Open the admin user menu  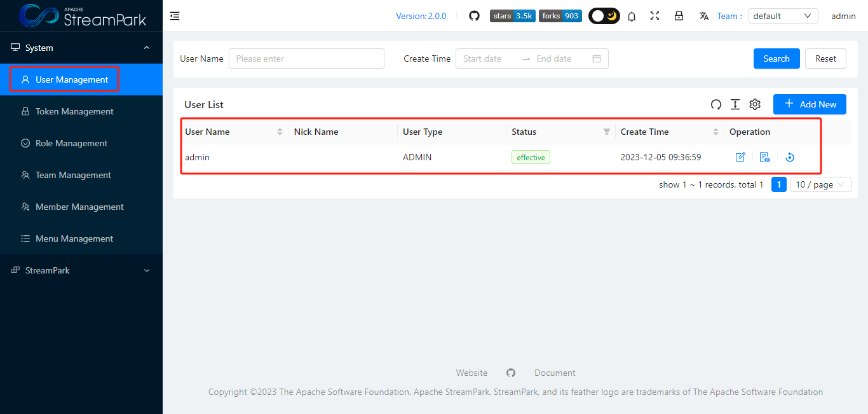click(x=843, y=16)
